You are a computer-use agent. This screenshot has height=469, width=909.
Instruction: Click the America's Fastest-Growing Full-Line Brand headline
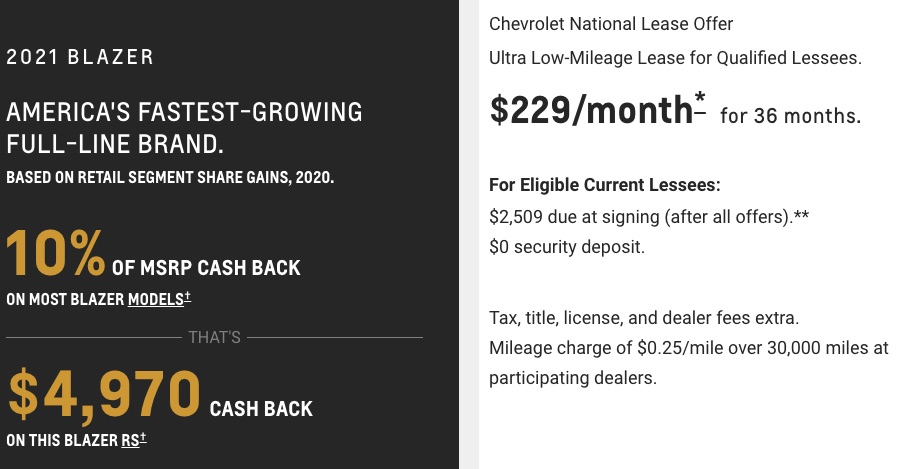(184, 128)
